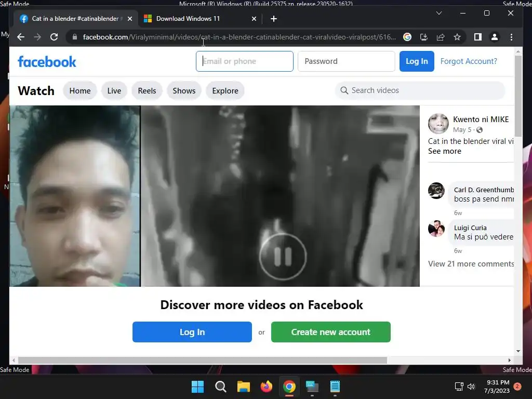The width and height of the screenshot is (532, 399).
Task: Open volume control in system tray
Action: click(471, 387)
